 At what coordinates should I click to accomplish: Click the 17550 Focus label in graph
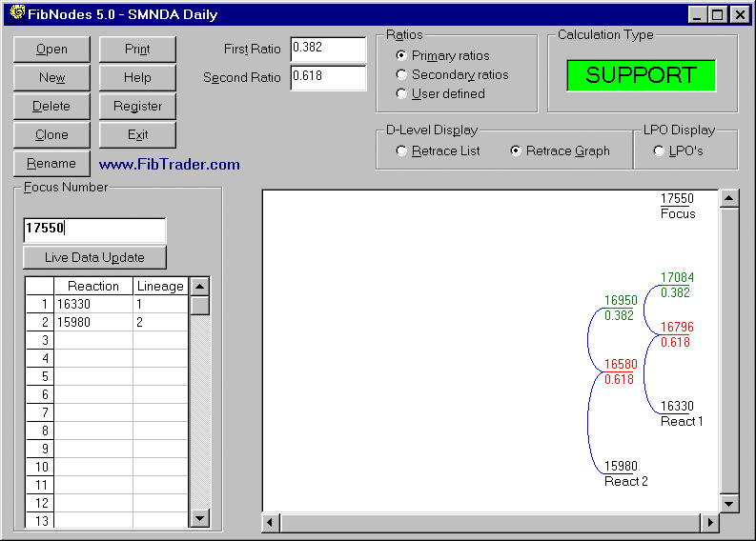(x=678, y=206)
